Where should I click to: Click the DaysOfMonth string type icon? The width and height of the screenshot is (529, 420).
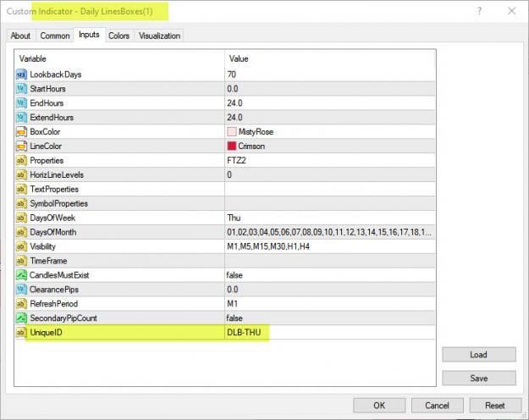tap(21, 232)
